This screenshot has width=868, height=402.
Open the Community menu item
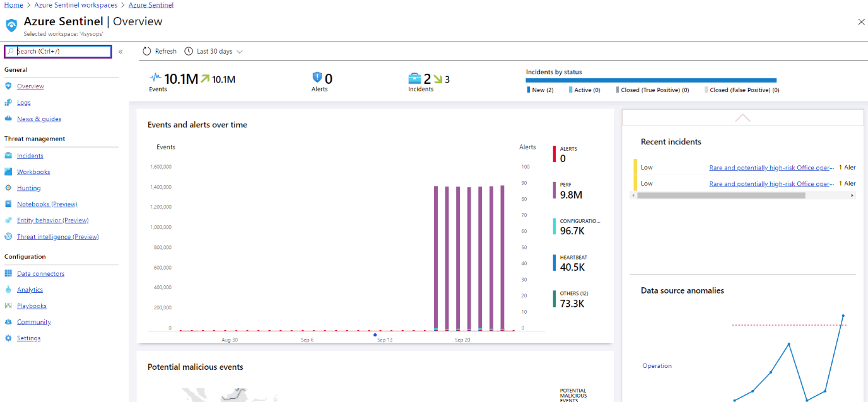(34, 322)
